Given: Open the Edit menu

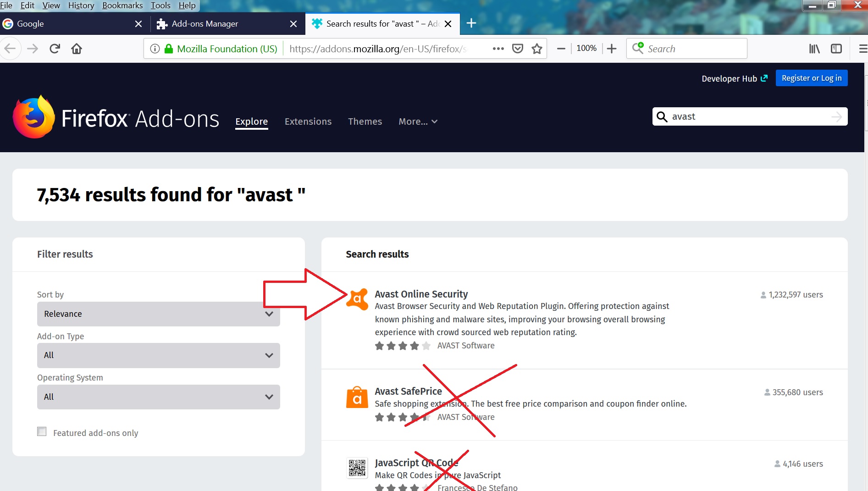Looking at the screenshot, I should tap(28, 6).
